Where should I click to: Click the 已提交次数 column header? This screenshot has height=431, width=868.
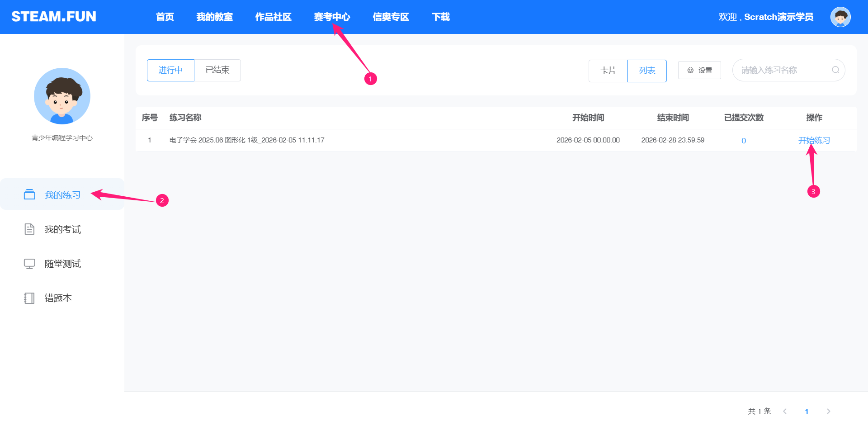744,118
